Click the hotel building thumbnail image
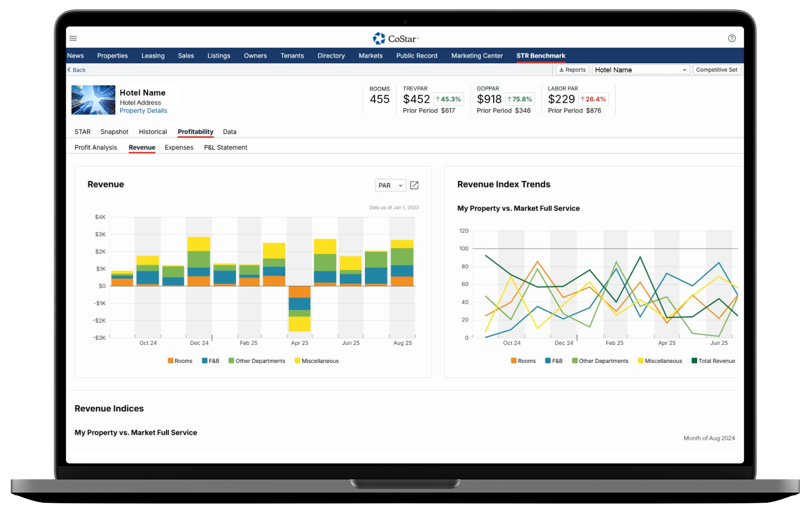Image resolution: width=812 pixels, height=519 pixels. (93, 100)
